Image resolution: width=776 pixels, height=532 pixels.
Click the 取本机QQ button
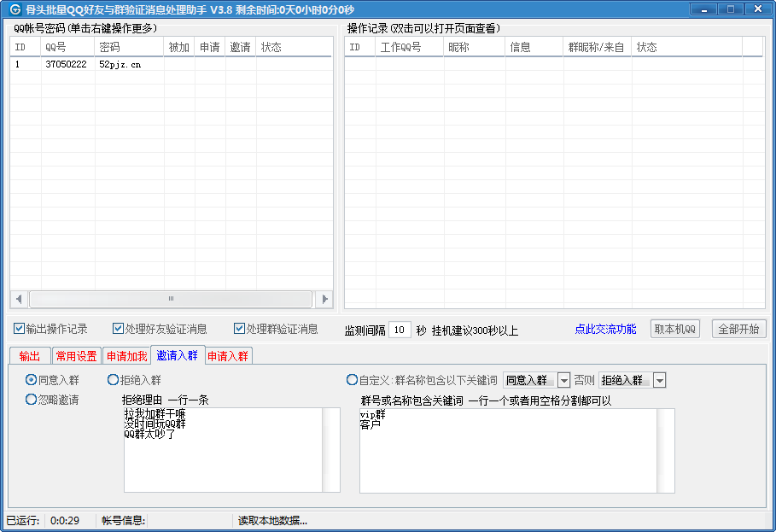pyautogui.click(x=675, y=329)
